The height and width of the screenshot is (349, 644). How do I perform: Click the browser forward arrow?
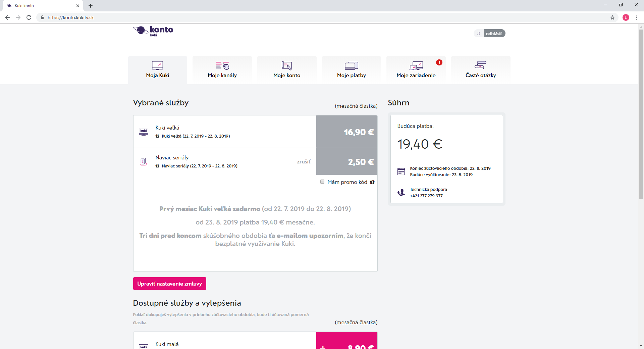(18, 17)
